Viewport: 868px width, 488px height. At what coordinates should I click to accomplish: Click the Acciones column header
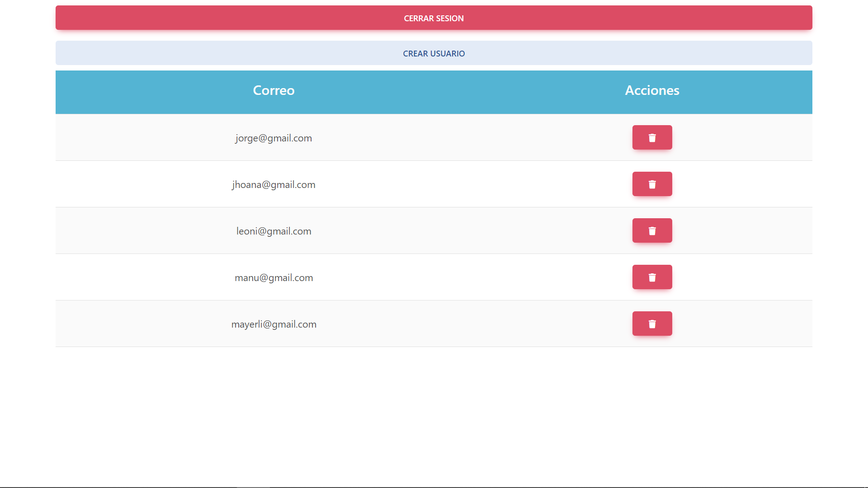pos(652,90)
